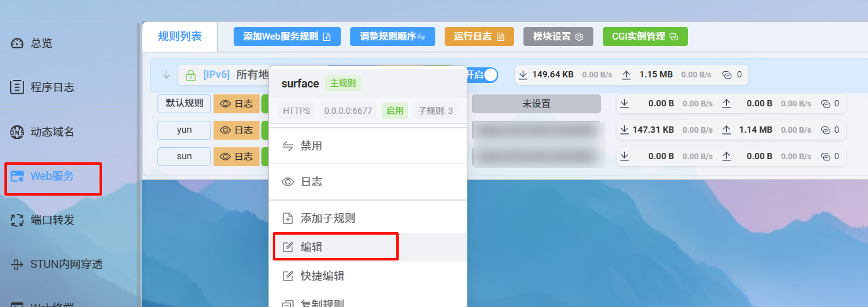
Task: Collapse the IPv6 rule with the down arrow
Action: click(166, 75)
